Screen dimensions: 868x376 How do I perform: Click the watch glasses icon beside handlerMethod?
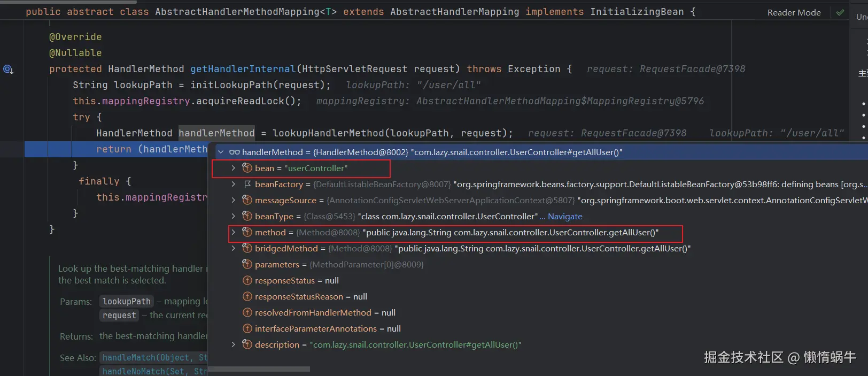(x=234, y=152)
